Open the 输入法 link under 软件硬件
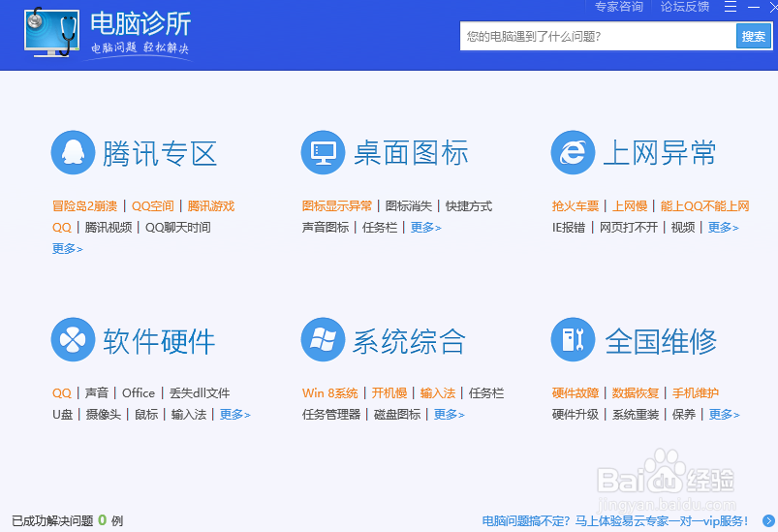 pyautogui.click(x=189, y=415)
